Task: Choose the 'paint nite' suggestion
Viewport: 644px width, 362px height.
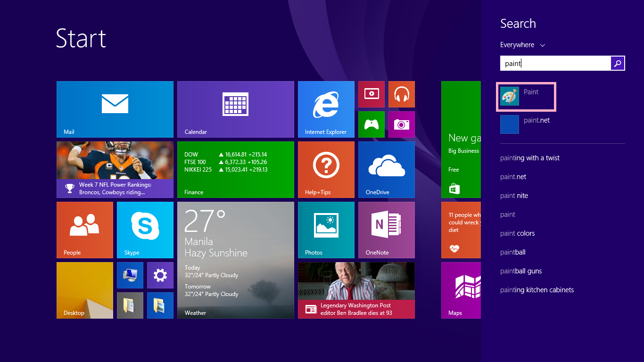Action: [514, 196]
